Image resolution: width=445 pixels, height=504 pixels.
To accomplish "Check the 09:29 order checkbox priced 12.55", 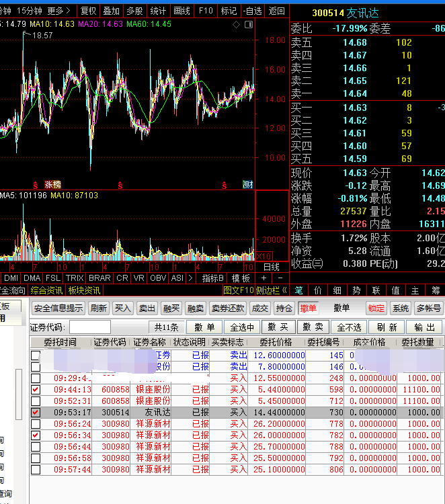I will coord(36,378).
